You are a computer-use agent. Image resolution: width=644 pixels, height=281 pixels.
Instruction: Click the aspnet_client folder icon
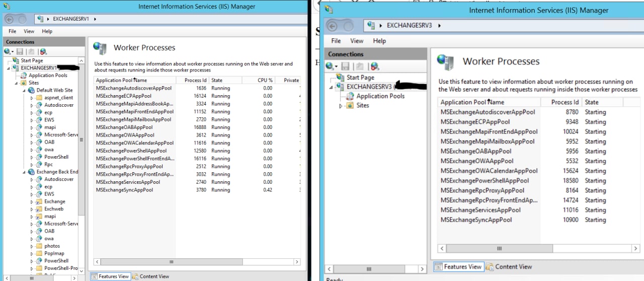tap(39, 98)
